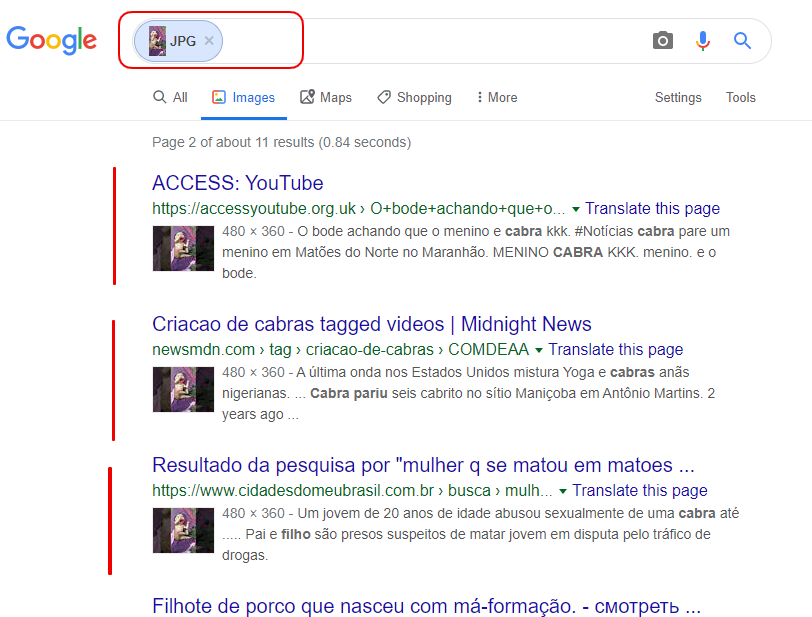Expand the newsmdn.com result dropdown arrow
The image size is (812, 617).
[x=539, y=351]
